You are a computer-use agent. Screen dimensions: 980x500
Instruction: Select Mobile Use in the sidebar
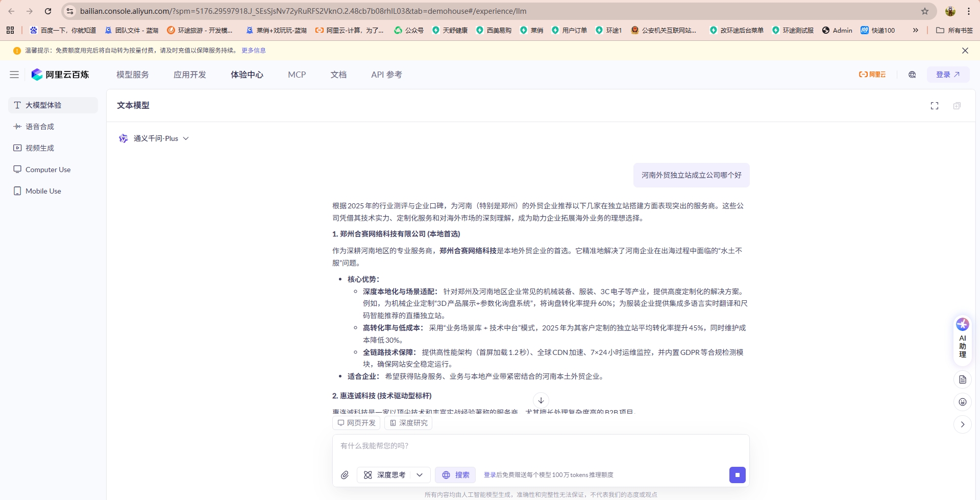[43, 191]
